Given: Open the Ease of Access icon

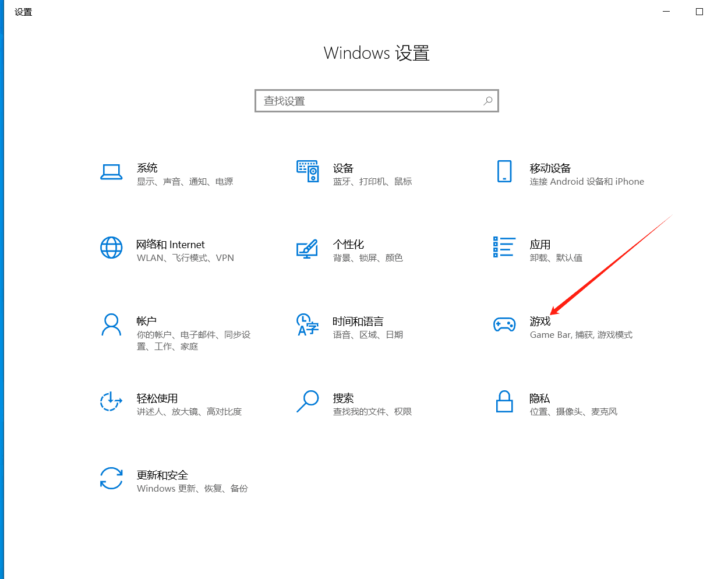Looking at the screenshot, I should [111, 401].
